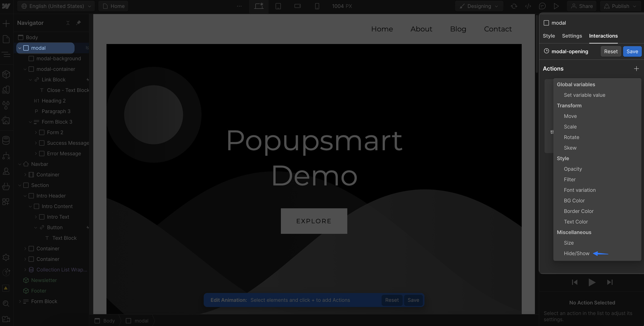Select the Newsletter component in Navigator
644x326 pixels.
coord(44,280)
